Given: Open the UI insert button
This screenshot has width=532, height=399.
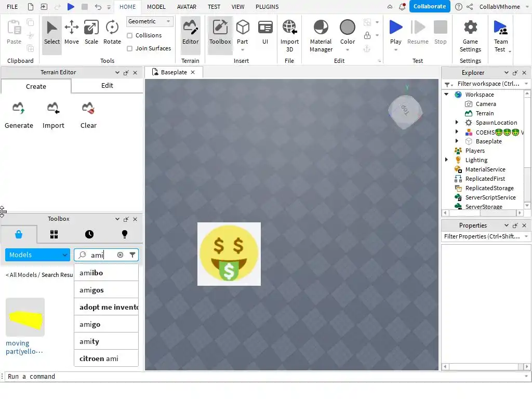Looking at the screenshot, I should [x=265, y=33].
